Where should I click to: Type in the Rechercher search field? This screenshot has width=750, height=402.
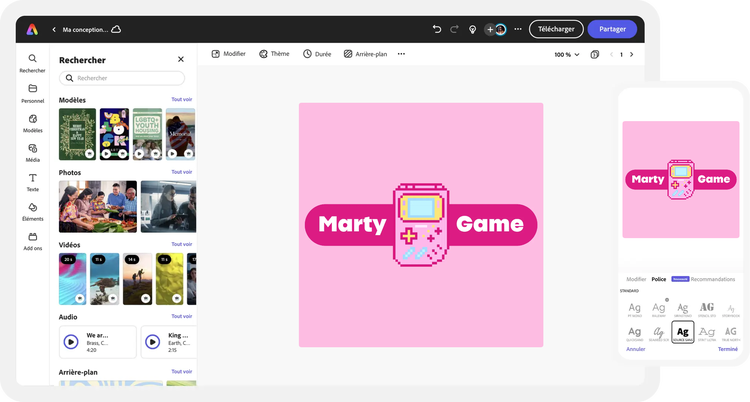click(x=122, y=78)
